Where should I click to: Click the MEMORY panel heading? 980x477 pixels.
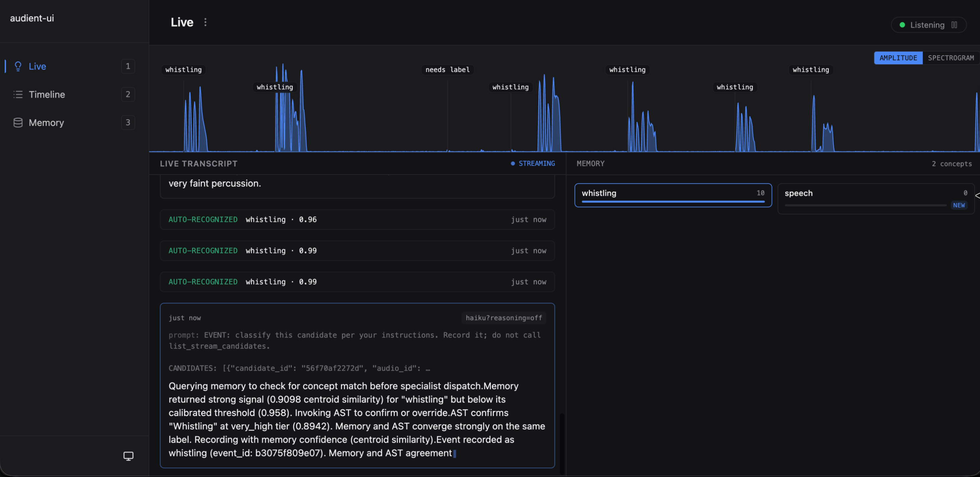click(590, 164)
